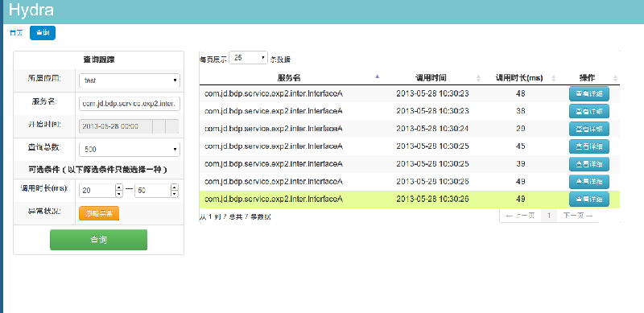Screen dimensions: 644x313
Task: View details for the row with duration 38
Action: pyautogui.click(x=589, y=111)
